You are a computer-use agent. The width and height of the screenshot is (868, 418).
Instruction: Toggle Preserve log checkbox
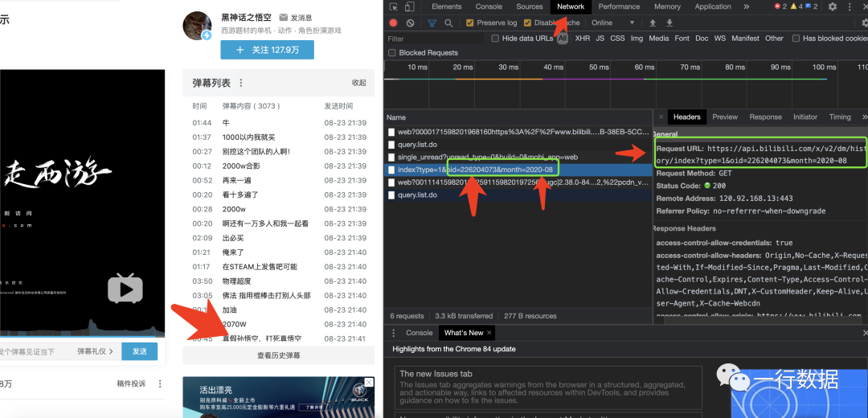tap(470, 23)
